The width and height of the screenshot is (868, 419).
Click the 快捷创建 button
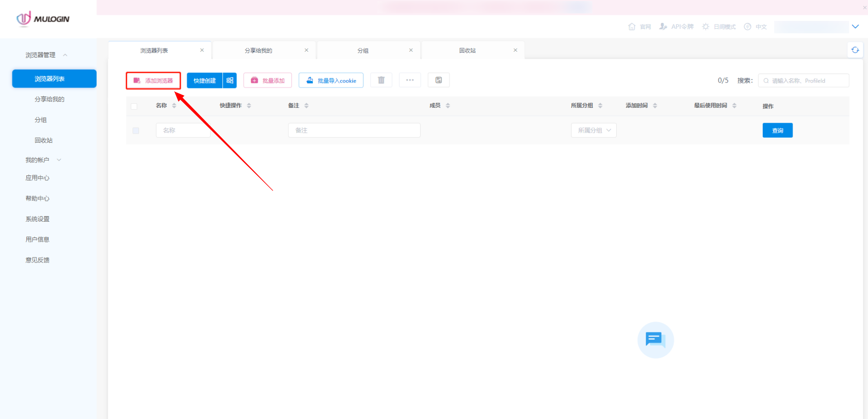(x=205, y=81)
